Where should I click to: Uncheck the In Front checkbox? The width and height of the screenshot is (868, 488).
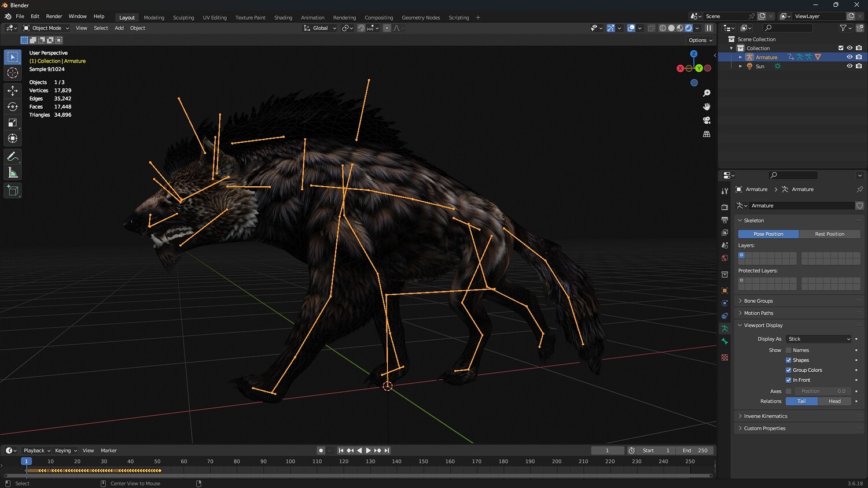pos(788,380)
